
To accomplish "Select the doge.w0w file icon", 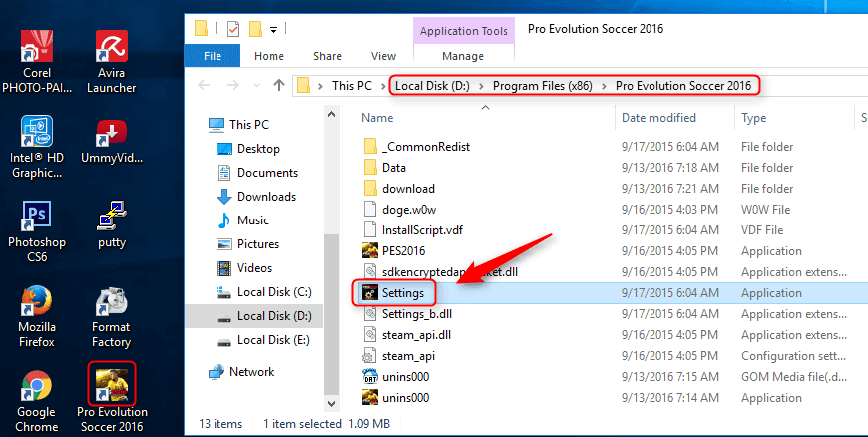I will click(370, 210).
